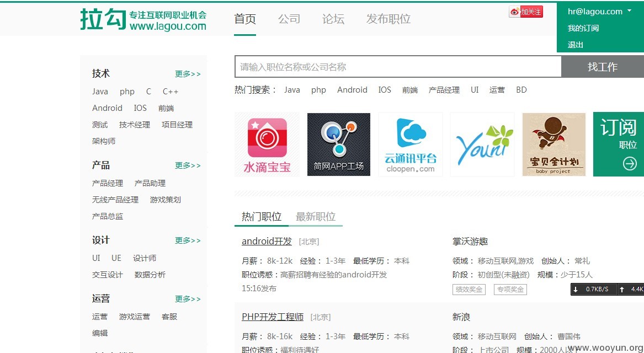This screenshot has height=353, width=644.
Task: Expand the hr@lagou.com account dropdown arrow
Action: pyautogui.click(x=629, y=11)
